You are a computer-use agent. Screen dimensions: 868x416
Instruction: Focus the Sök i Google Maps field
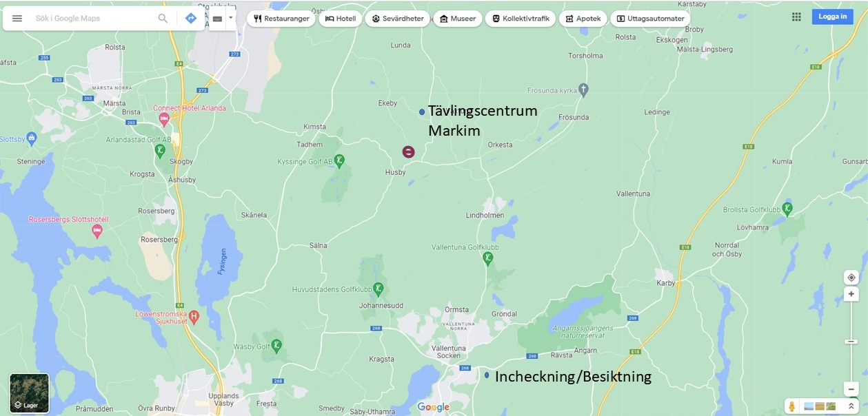[93, 19]
